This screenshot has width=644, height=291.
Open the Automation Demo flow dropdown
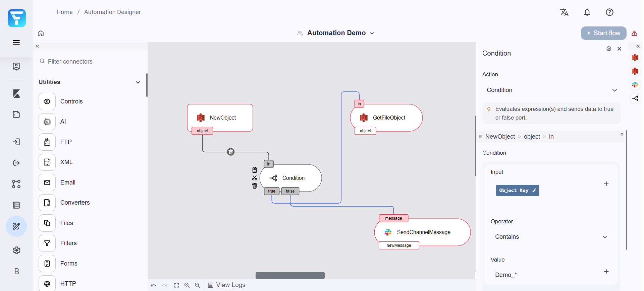point(372,33)
